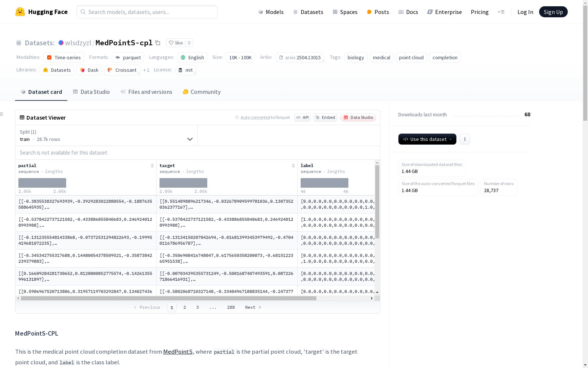
Task: Click the Dask library tag
Action: (x=89, y=70)
